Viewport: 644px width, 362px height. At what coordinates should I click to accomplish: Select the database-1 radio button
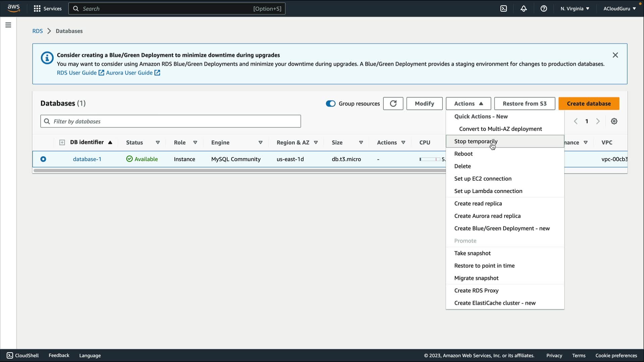[x=43, y=159]
